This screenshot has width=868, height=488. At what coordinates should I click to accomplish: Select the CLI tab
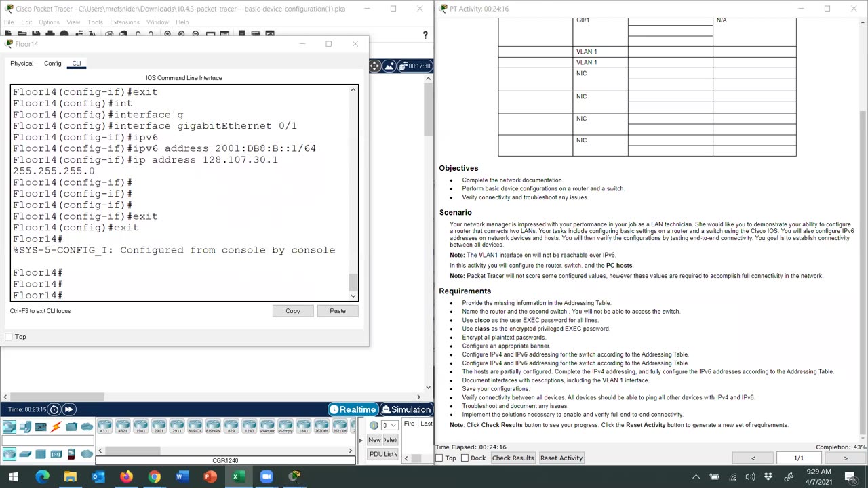pos(77,63)
